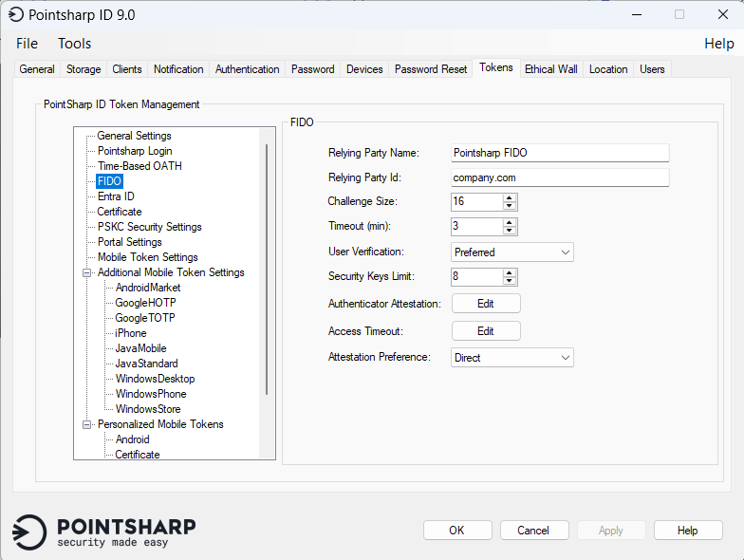The height and width of the screenshot is (560, 744).
Task: Select the Tokens tab
Action: 495,67
